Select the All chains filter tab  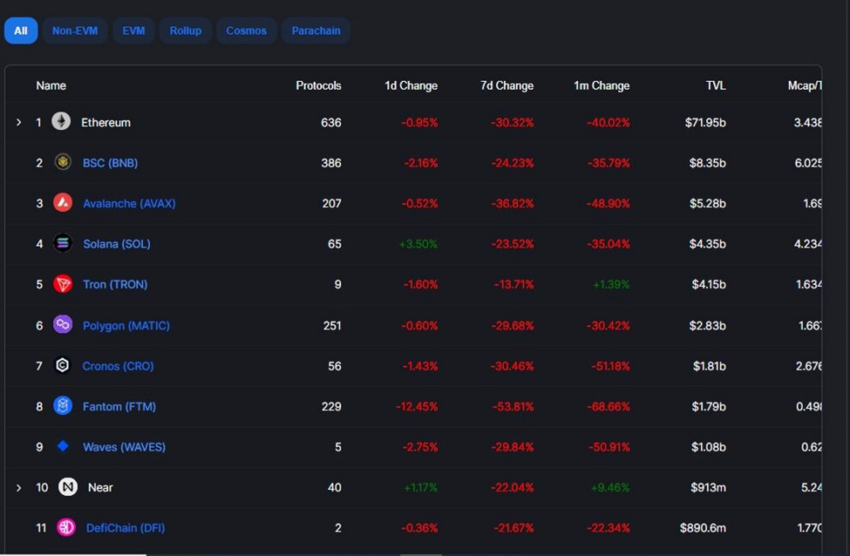point(21,30)
